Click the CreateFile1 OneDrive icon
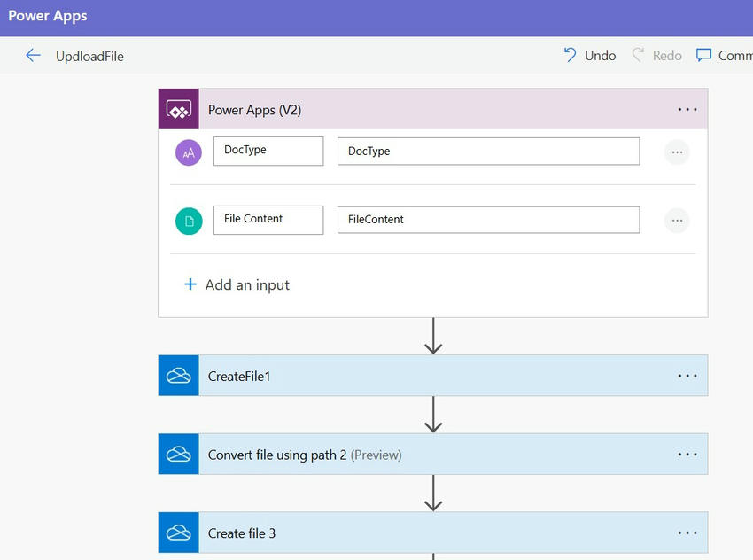The image size is (753, 560). click(179, 376)
